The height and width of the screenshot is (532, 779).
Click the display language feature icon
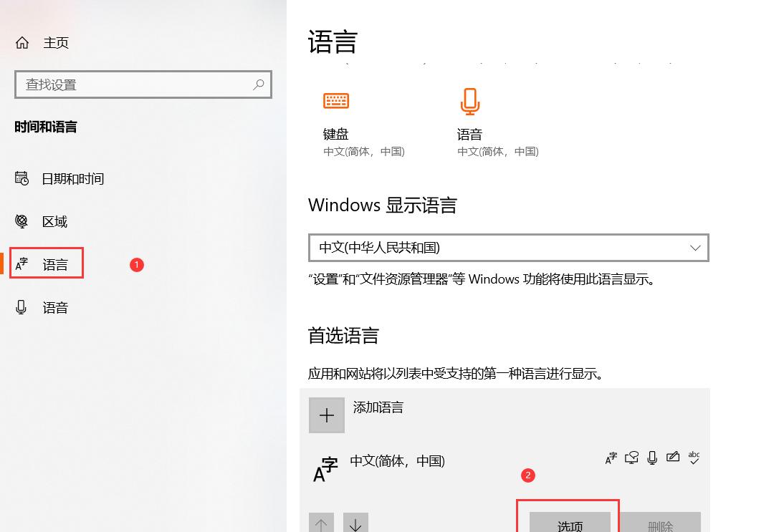tap(611, 458)
